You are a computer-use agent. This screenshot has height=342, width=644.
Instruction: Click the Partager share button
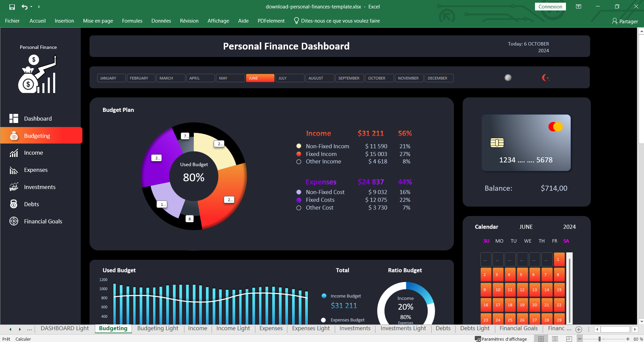pos(625,21)
